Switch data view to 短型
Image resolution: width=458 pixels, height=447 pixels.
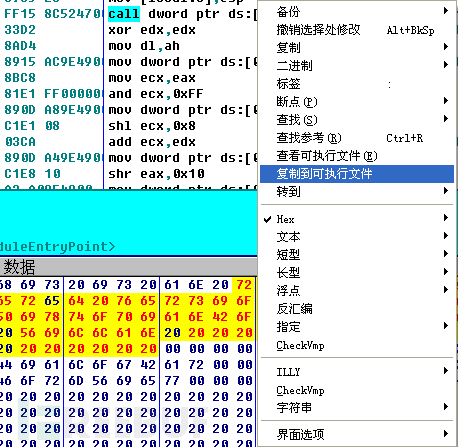click(x=357, y=255)
